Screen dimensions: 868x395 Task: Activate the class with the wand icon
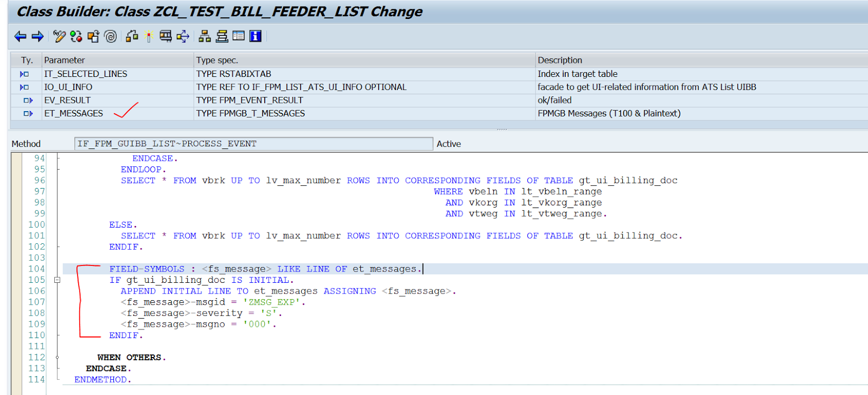coord(149,36)
